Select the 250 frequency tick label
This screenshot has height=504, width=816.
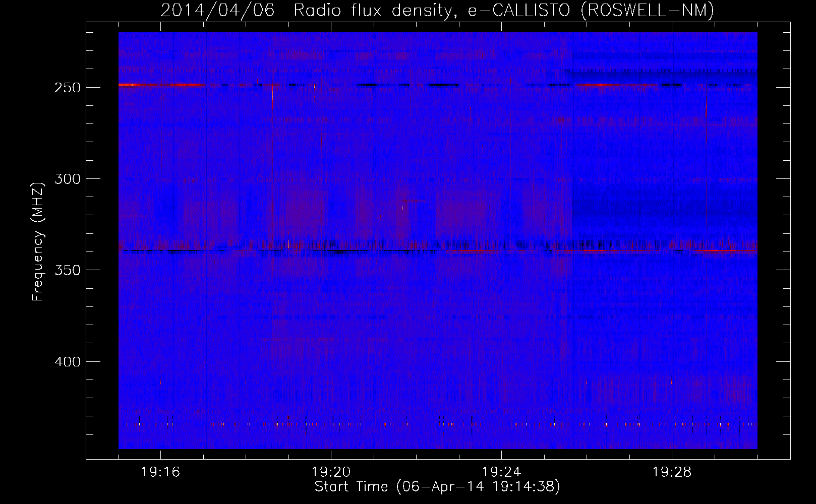(x=67, y=87)
